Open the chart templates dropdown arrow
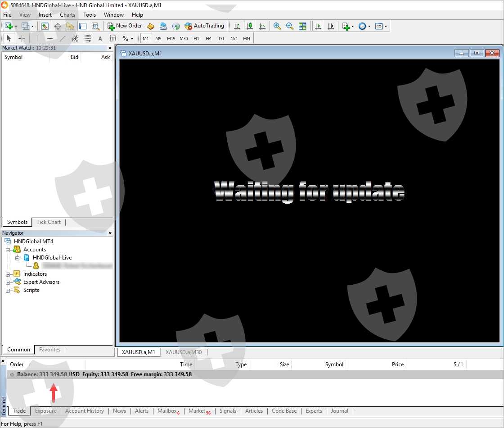 [x=386, y=26]
